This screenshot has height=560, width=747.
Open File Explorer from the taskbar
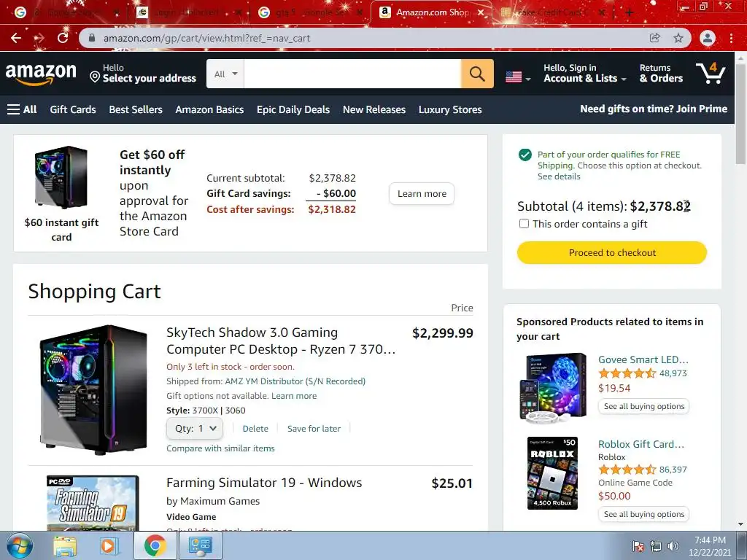pos(65,545)
